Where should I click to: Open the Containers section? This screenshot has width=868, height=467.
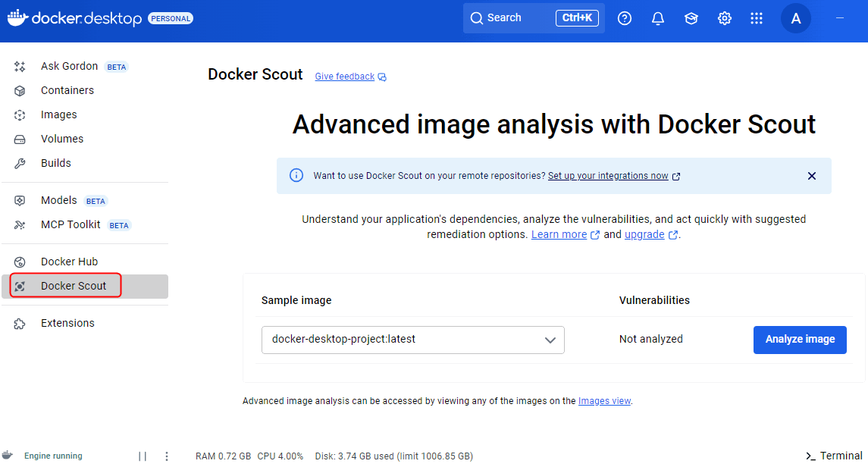point(67,90)
